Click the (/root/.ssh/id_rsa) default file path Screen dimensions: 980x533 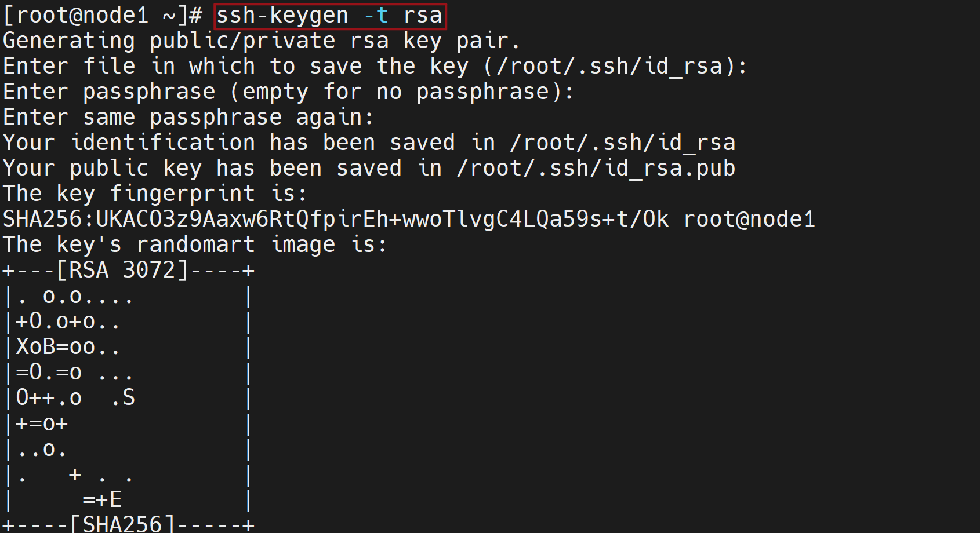pos(608,67)
